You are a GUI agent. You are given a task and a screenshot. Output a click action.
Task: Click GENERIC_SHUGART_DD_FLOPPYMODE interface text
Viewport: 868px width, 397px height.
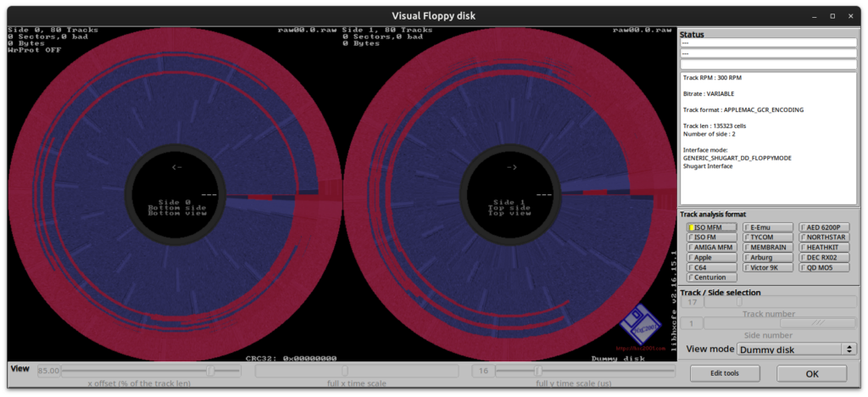tap(737, 158)
